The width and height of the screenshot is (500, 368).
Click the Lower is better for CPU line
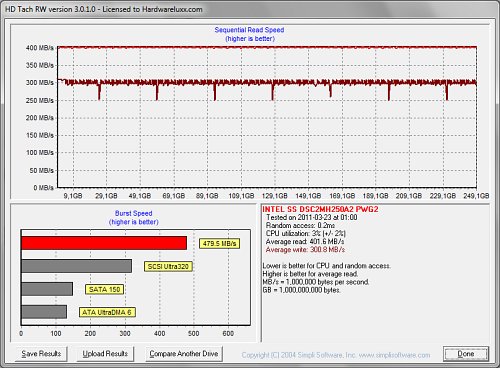click(327, 266)
